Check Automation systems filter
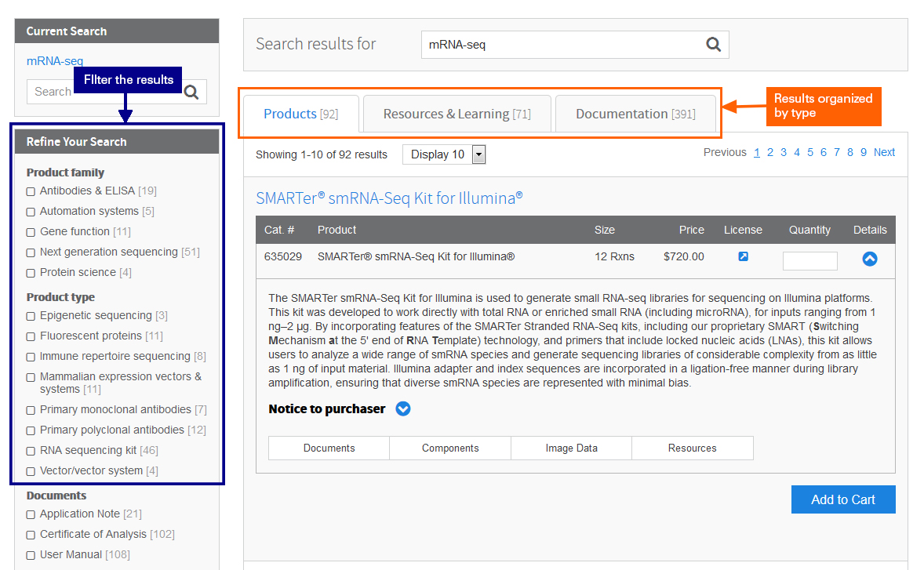Image resolution: width=924 pixels, height=570 pixels. click(x=31, y=212)
